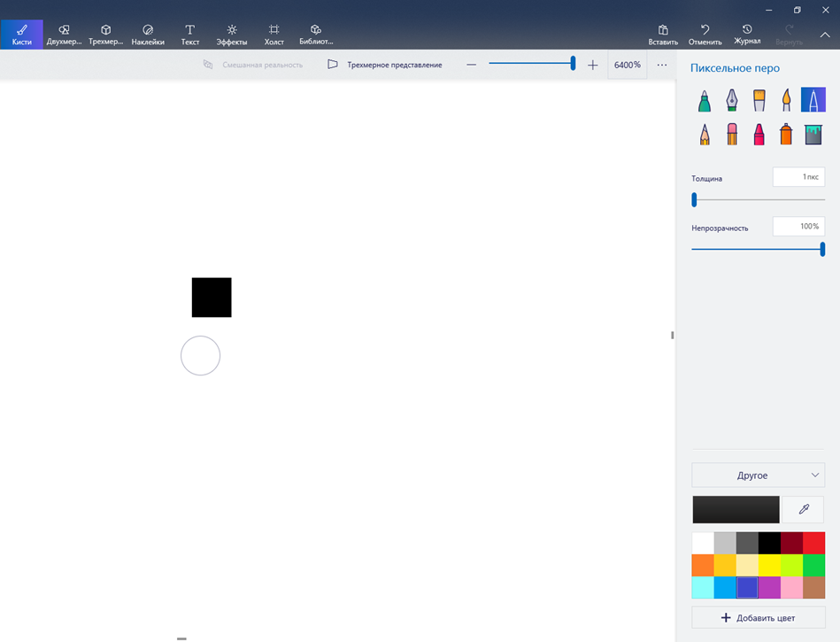Select the Marker brush
Screen dimensions: 840x642
[704, 100]
